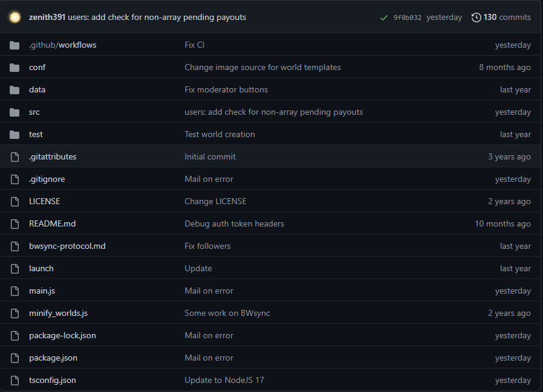
Task: Open commit hash 9f0b032
Action: click(407, 18)
